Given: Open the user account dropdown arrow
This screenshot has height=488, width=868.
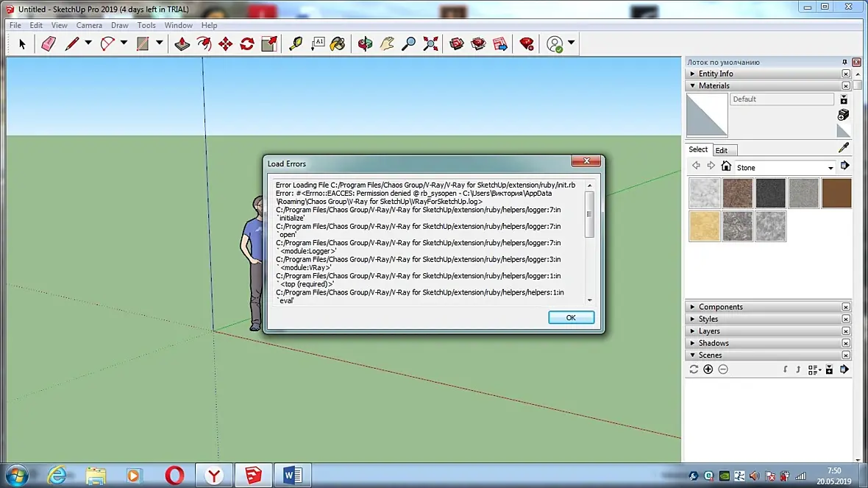Looking at the screenshot, I should 572,43.
